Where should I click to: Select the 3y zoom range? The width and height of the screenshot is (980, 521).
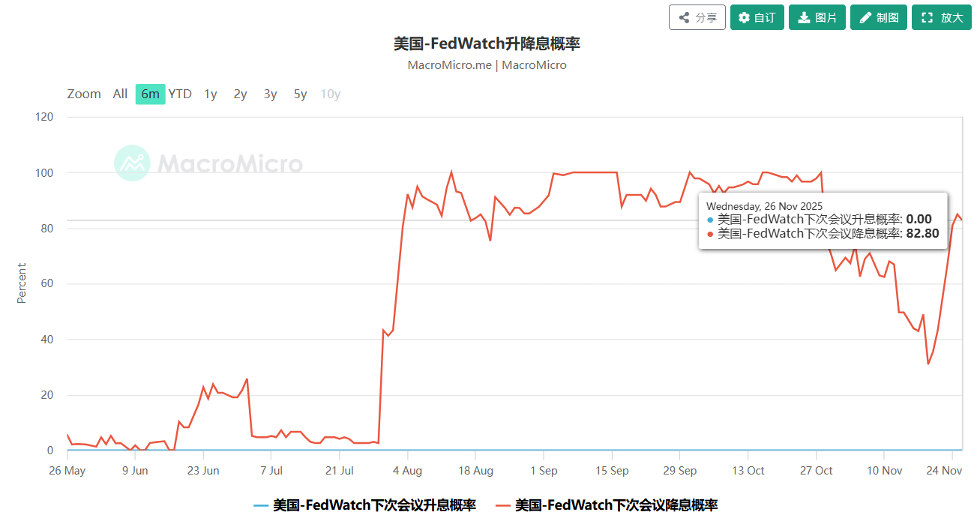pyautogui.click(x=270, y=94)
